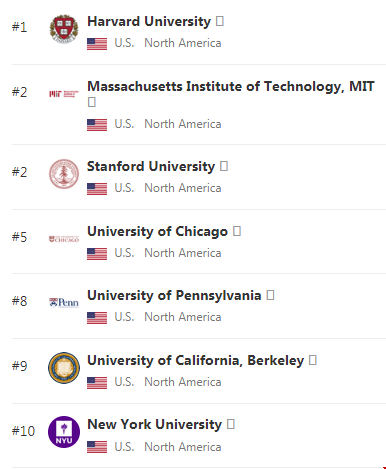Open the Stanford University link
The width and height of the screenshot is (386, 469).
click(151, 167)
